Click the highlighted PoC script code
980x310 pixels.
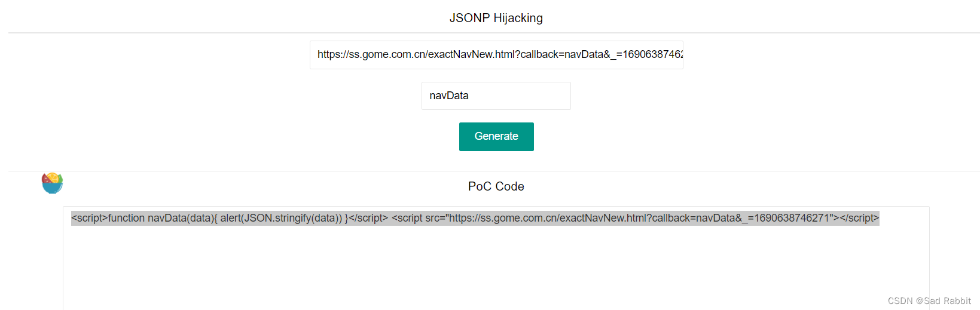(x=475, y=218)
